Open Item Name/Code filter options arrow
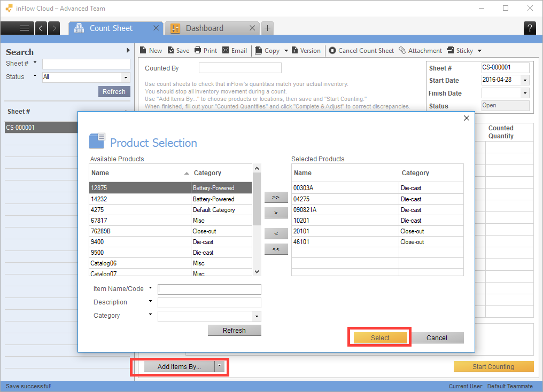Image resolution: width=543 pixels, height=392 pixels. (150, 288)
